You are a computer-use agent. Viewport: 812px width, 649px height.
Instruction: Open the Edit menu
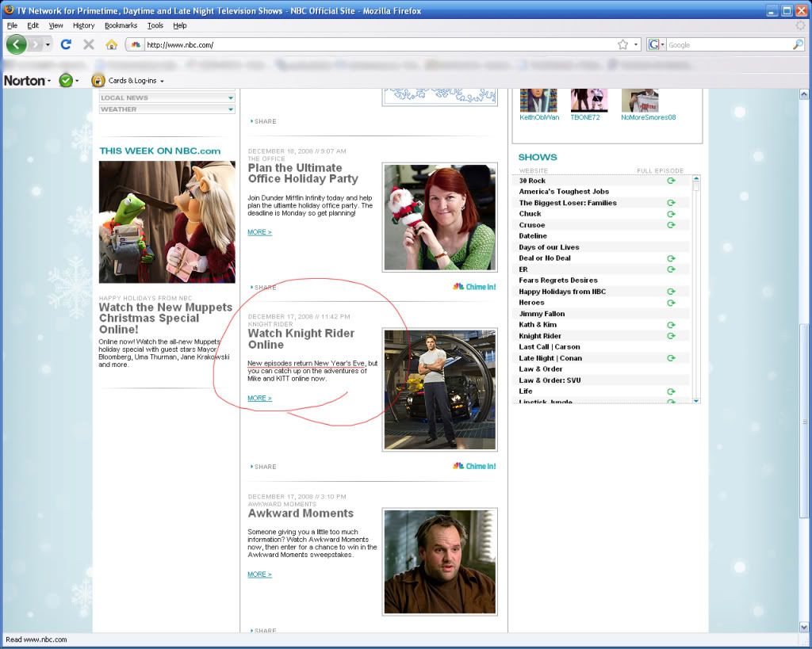coord(33,25)
